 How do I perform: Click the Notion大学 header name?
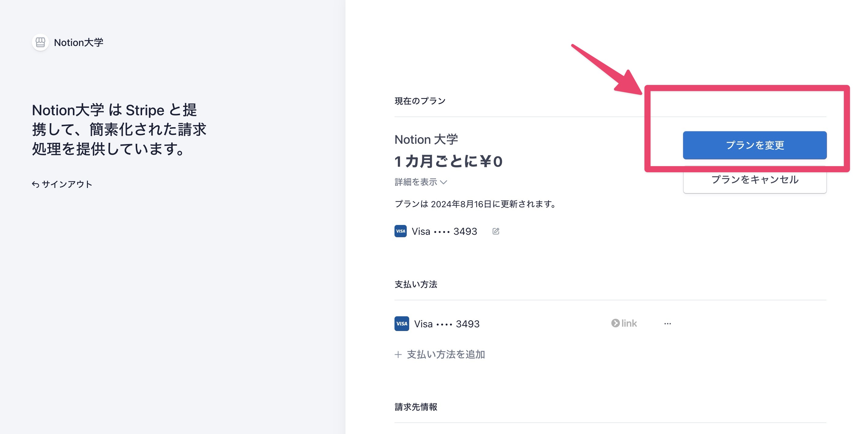point(78,43)
